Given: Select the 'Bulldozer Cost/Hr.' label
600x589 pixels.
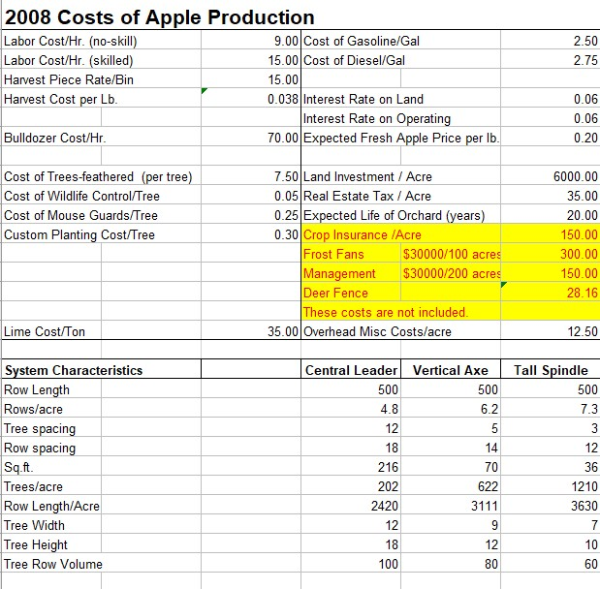Looking at the screenshot, I should pyautogui.click(x=55, y=138).
